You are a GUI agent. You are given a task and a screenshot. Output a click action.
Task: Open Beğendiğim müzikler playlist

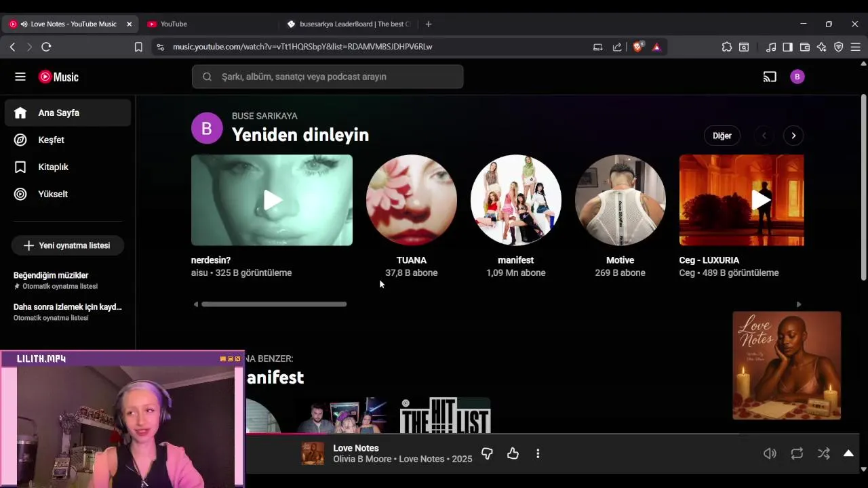[x=51, y=275]
